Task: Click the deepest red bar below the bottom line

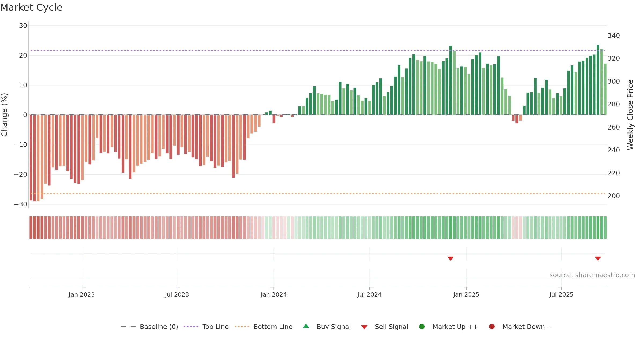Action: click(x=34, y=158)
